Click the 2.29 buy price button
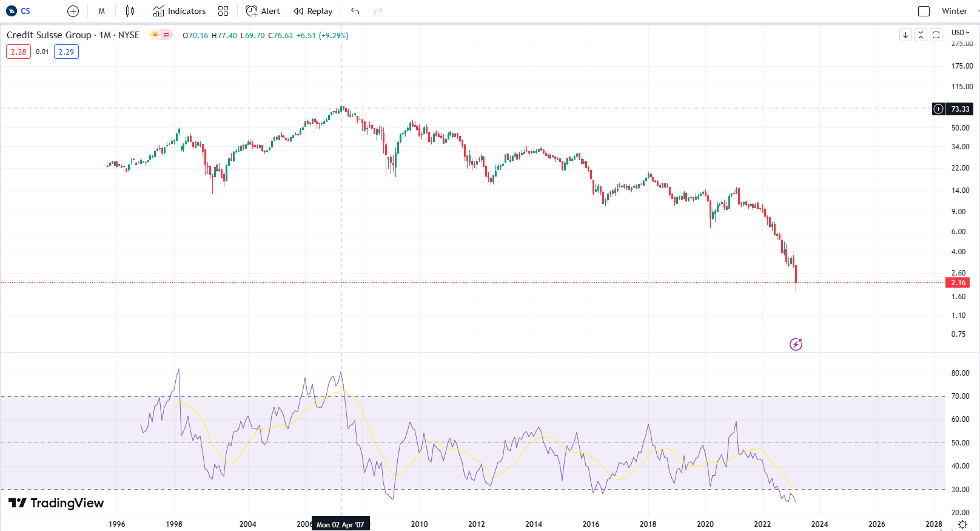 pyautogui.click(x=66, y=52)
